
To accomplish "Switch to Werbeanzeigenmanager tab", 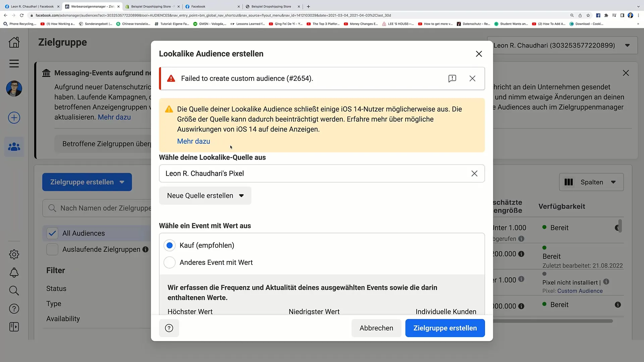I will (92, 6).
